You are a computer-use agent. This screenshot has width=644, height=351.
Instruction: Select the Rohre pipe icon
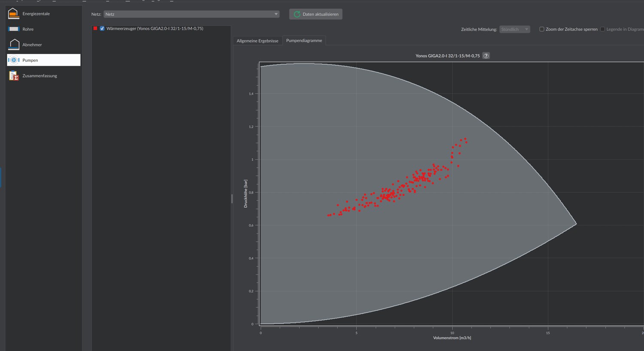[x=14, y=29]
